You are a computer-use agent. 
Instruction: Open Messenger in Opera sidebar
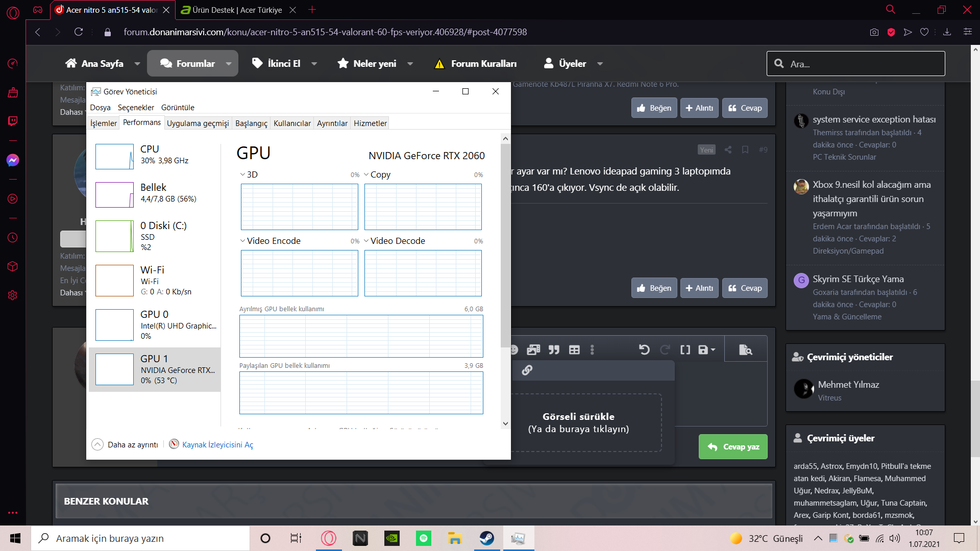13,160
